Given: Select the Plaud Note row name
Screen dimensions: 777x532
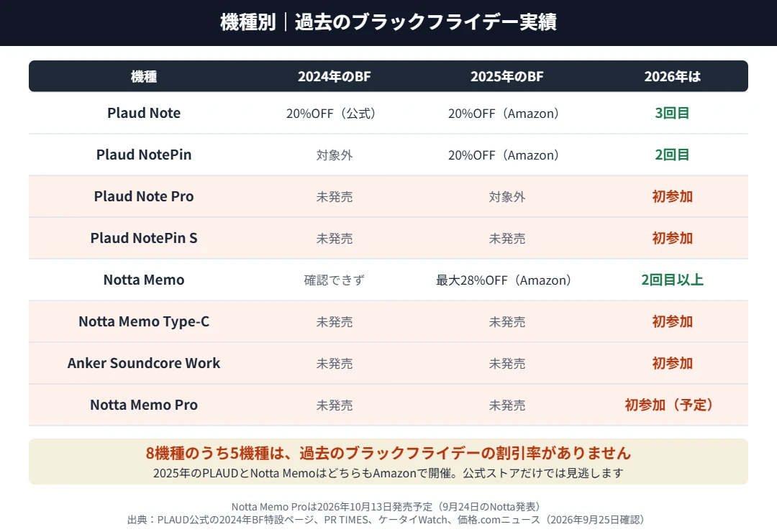Looking at the screenshot, I should pyautogui.click(x=144, y=113).
